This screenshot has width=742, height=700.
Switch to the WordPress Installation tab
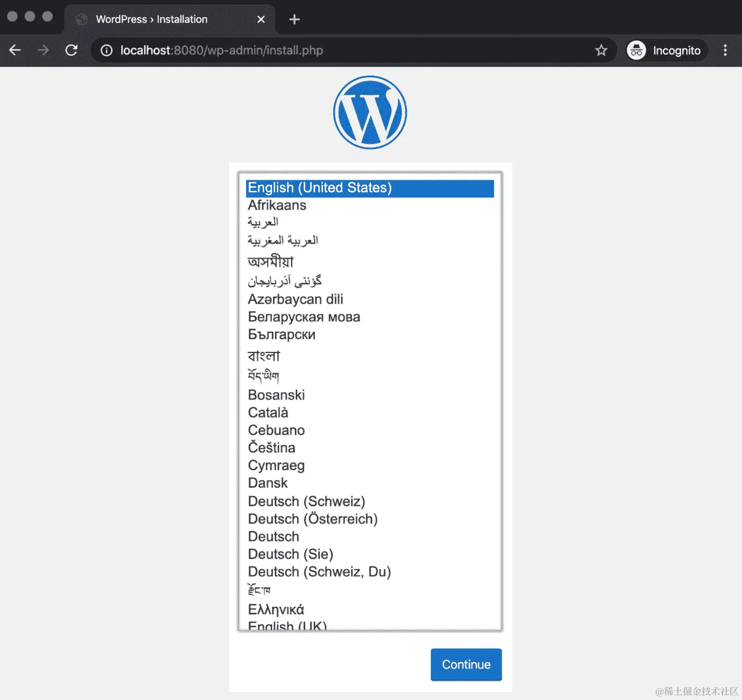(x=156, y=19)
